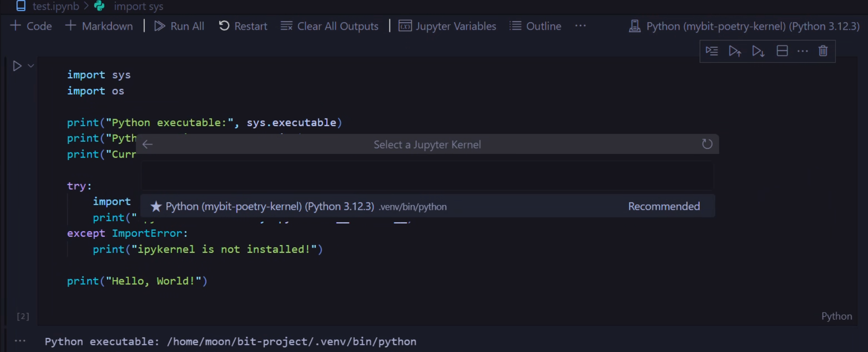Click 'import sys' breadcrumb item
Viewport: 868px width, 352px height.
pyautogui.click(x=139, y=6)
